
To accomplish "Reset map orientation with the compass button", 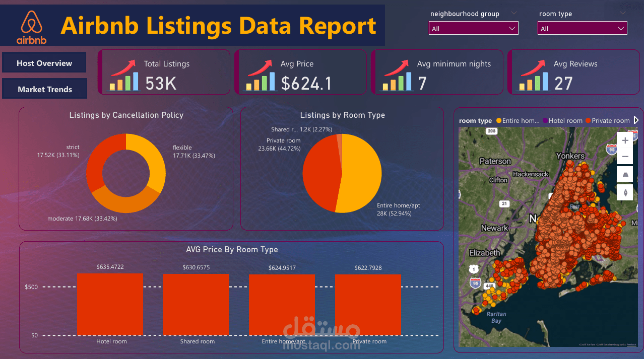I will [x=625, y=192].
